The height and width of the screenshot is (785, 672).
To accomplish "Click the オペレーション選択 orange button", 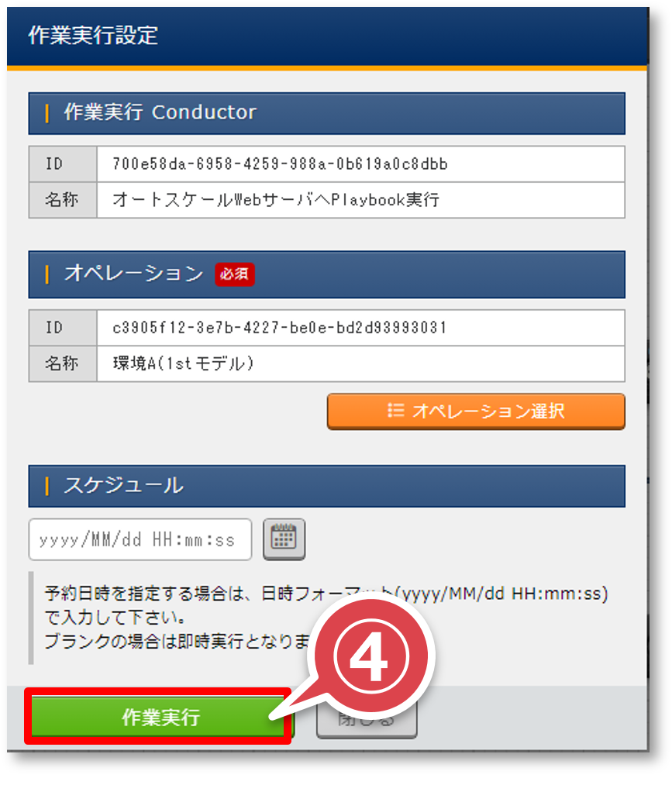I will (476, 411).
